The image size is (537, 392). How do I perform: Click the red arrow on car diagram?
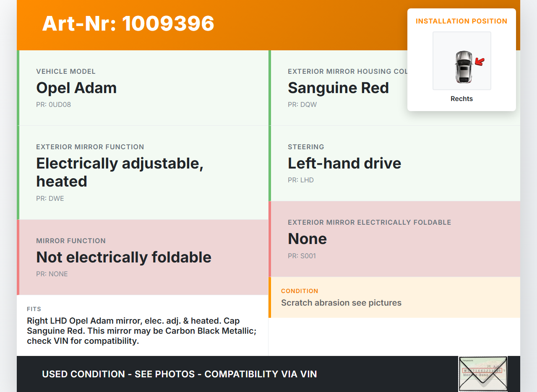click(x=480, y=62)
